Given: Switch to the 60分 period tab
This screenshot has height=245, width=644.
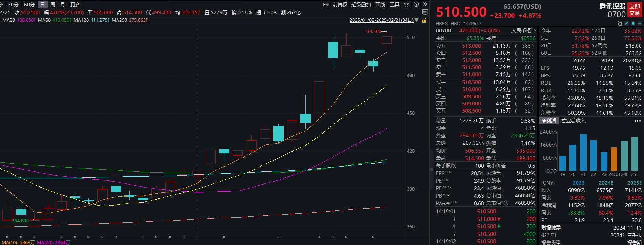Looking at the screenshot, I should click(29, 5).
